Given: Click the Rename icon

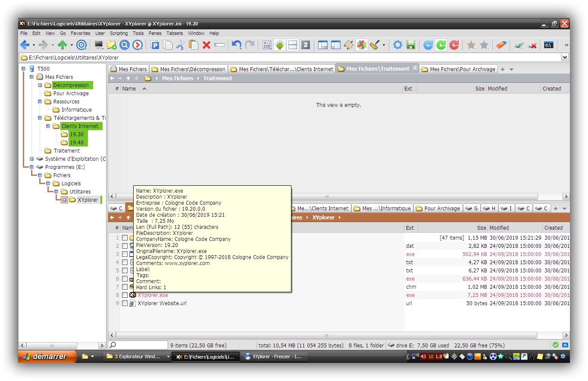Looking at the screenshot, I should (219, 44).
